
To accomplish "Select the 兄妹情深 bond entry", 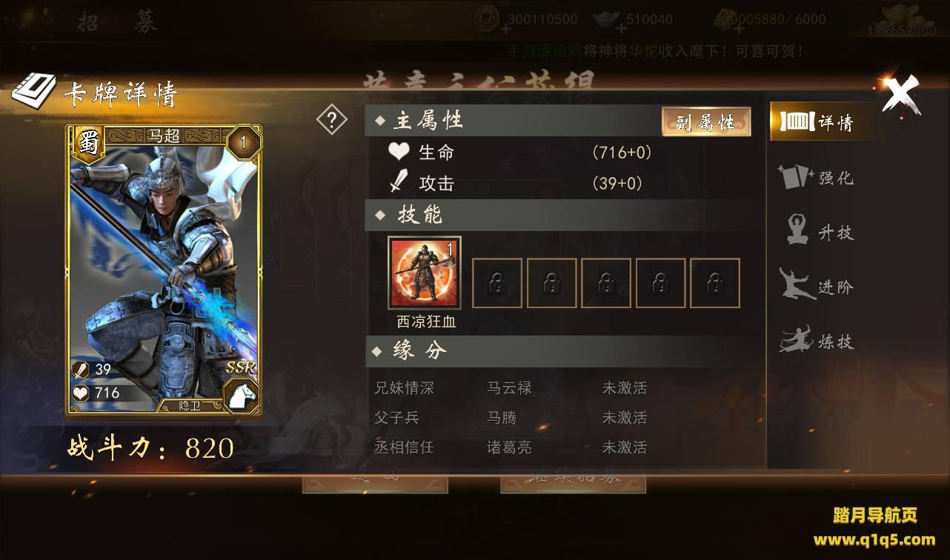I will point(404,387).
